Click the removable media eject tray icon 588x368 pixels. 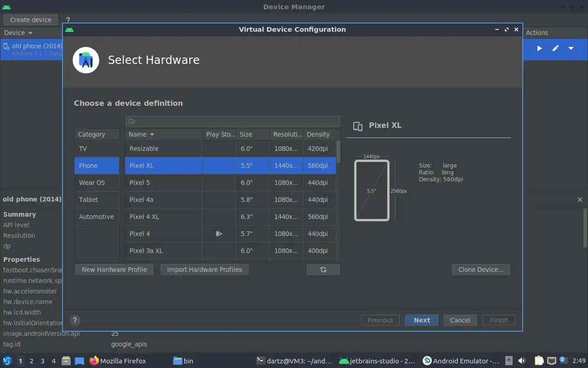pos(509,361)
